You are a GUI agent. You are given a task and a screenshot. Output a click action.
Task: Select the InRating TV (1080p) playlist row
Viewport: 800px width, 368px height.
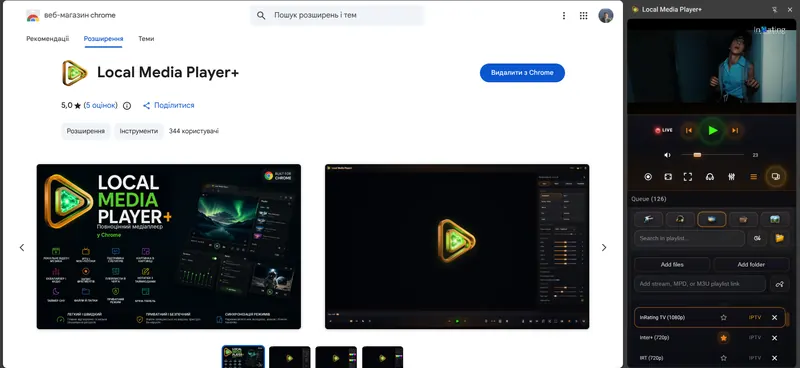710,317
